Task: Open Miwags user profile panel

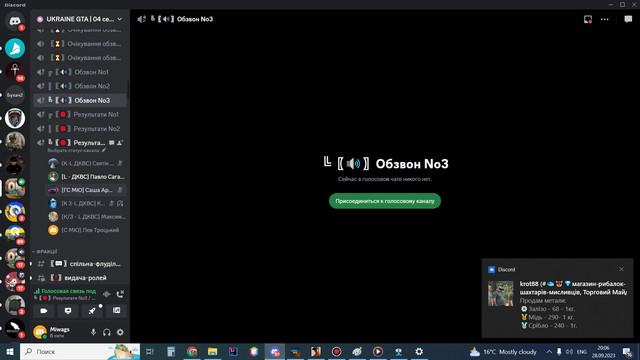Action: click(60, 332)
